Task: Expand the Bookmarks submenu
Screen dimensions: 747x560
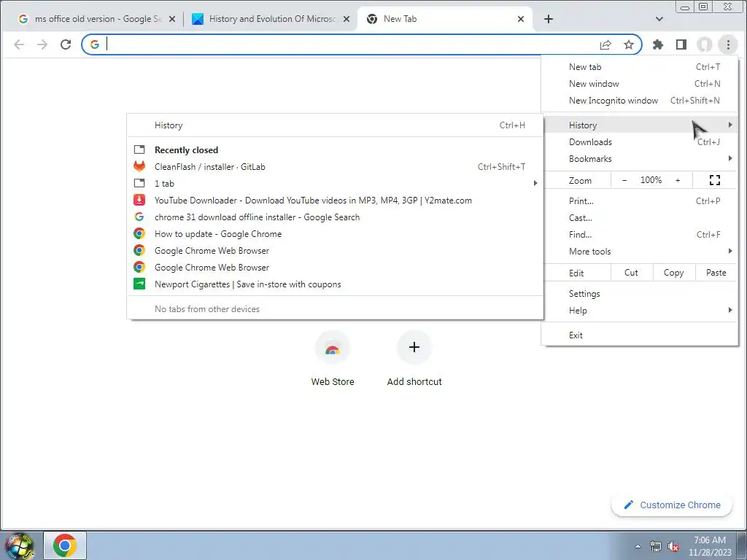Action: (x=639, y=158)
